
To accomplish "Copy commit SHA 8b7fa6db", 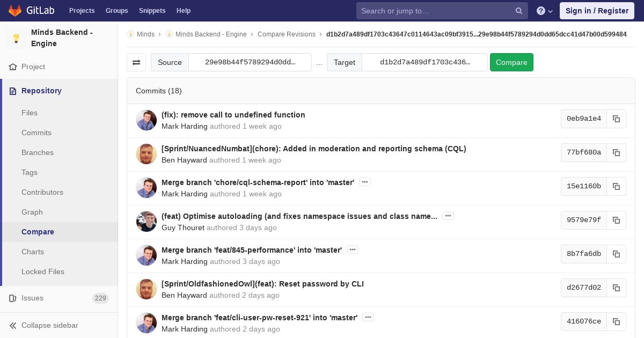I will coord(616,254).
